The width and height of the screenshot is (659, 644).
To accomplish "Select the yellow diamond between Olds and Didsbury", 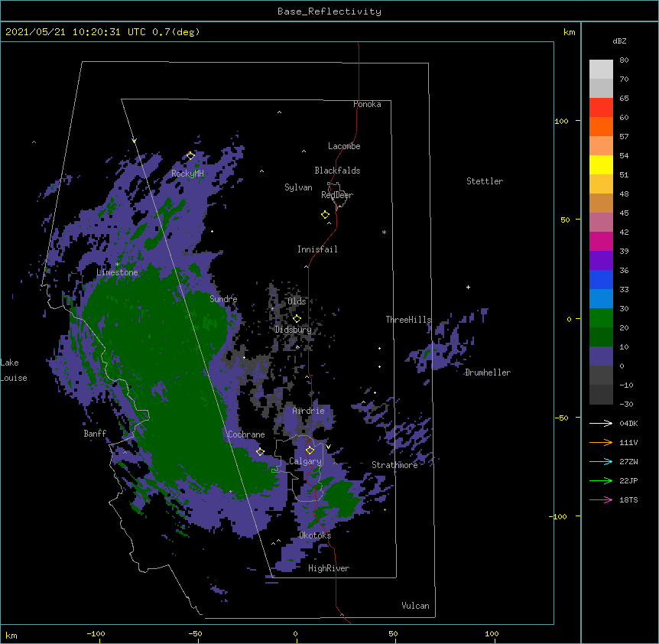I will click(297, 319).
